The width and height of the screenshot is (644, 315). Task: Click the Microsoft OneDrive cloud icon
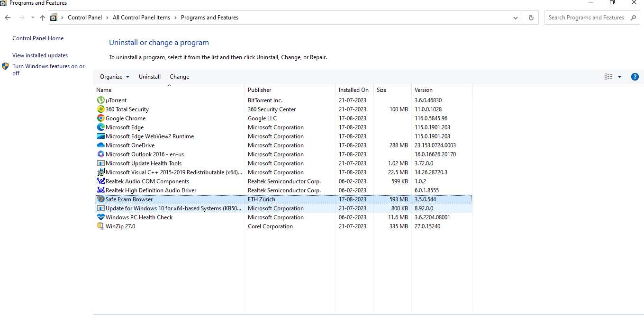coord(100,145)
